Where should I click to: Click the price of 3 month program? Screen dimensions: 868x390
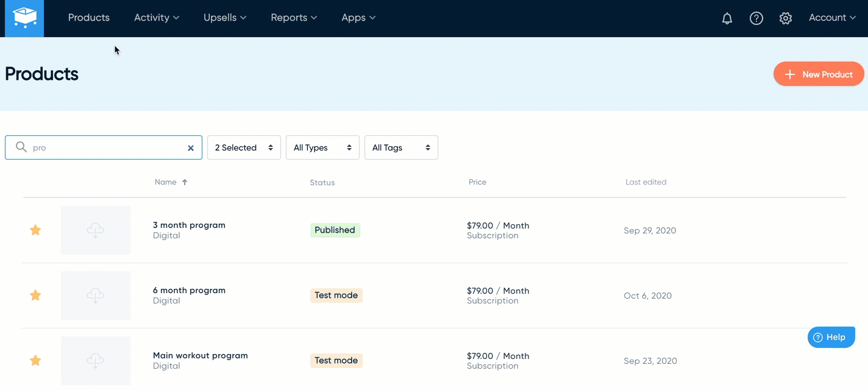(x=498, y=225)
